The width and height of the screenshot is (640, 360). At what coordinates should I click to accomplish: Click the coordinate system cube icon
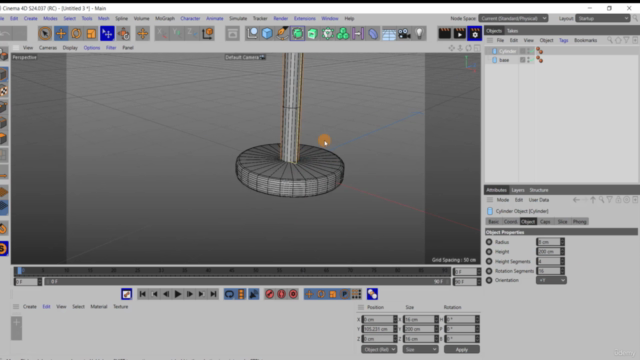208,33
